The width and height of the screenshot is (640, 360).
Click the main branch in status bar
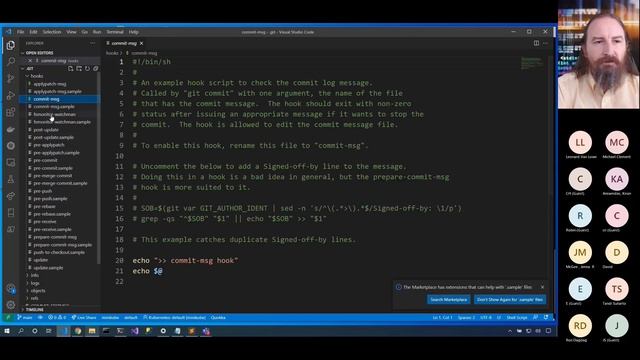pyautogui.click(x=25, y=318)
